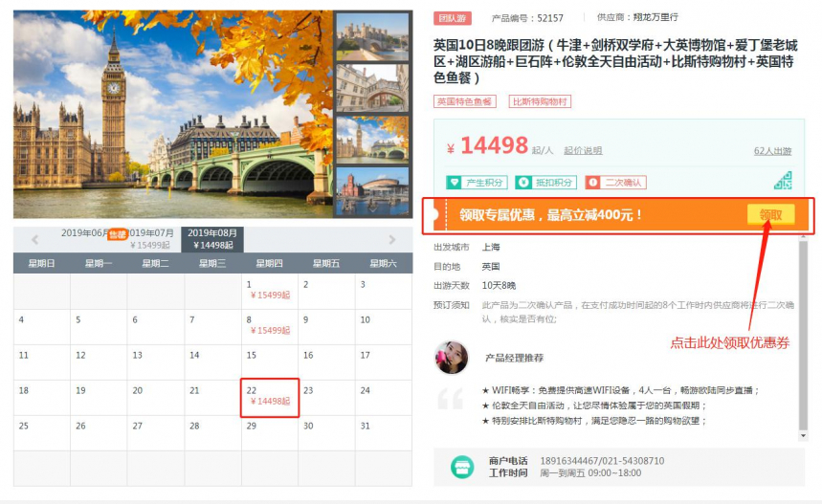
Task: Click the 星期日 column header
Action: pyautogui.click(x=41, y=263)
